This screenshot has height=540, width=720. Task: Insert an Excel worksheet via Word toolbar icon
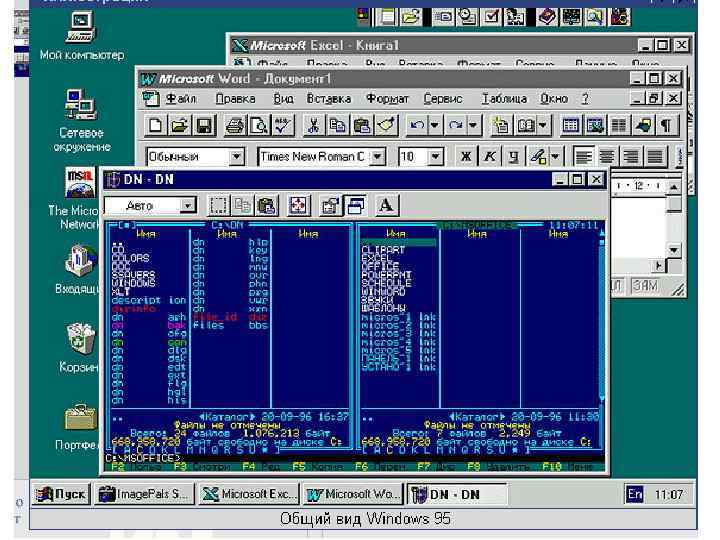[x=595, y=125]
